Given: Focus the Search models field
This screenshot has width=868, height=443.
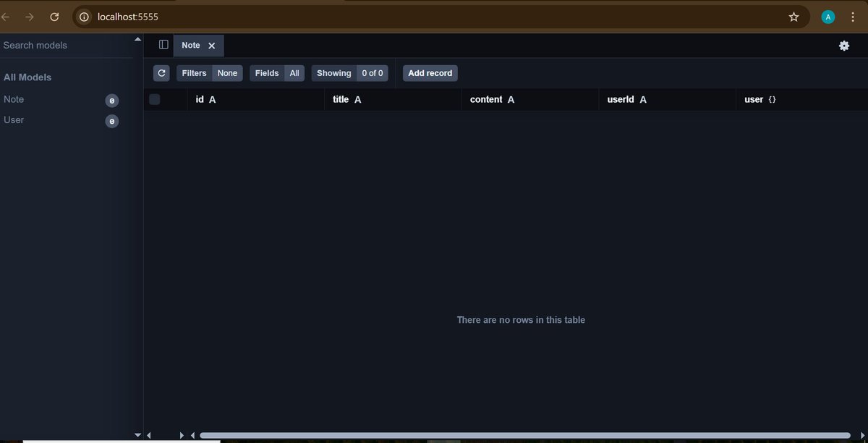Looking at the screenshot, I should click(x=65, y=45).
